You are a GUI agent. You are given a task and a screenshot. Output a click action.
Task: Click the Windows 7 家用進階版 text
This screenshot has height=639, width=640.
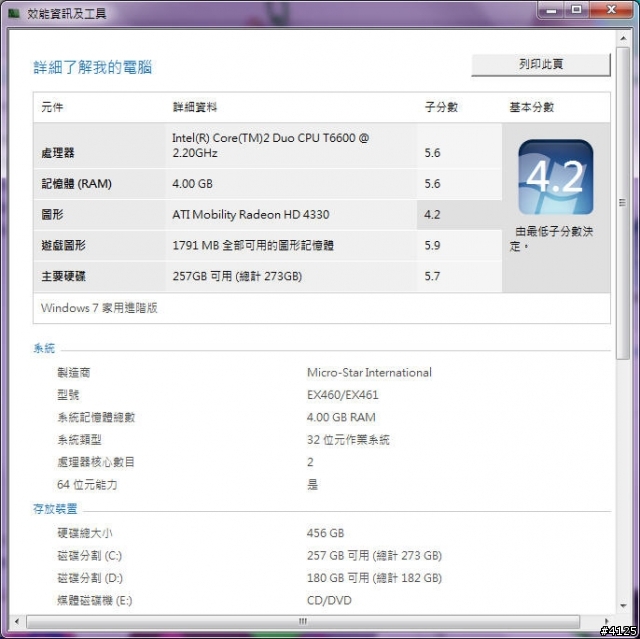click(x=99, y=308)
